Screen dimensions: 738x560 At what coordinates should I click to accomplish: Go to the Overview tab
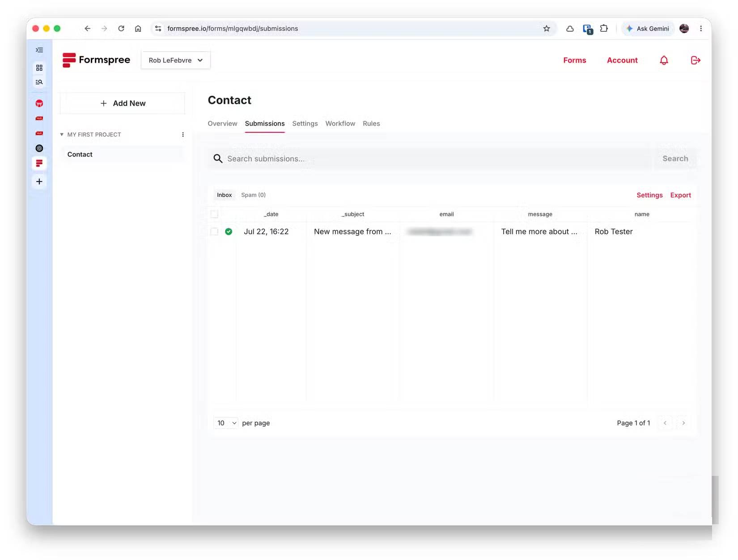click(x=222, y=124)
